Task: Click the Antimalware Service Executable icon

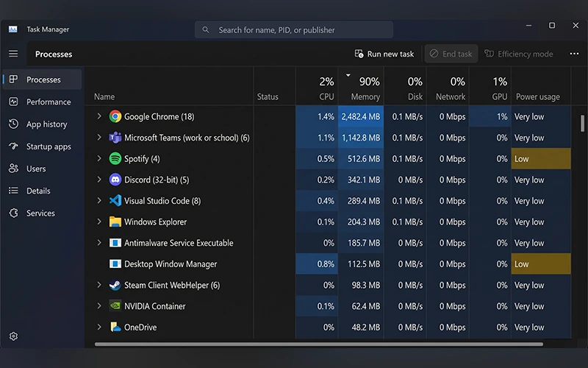Action: [115, 243]
